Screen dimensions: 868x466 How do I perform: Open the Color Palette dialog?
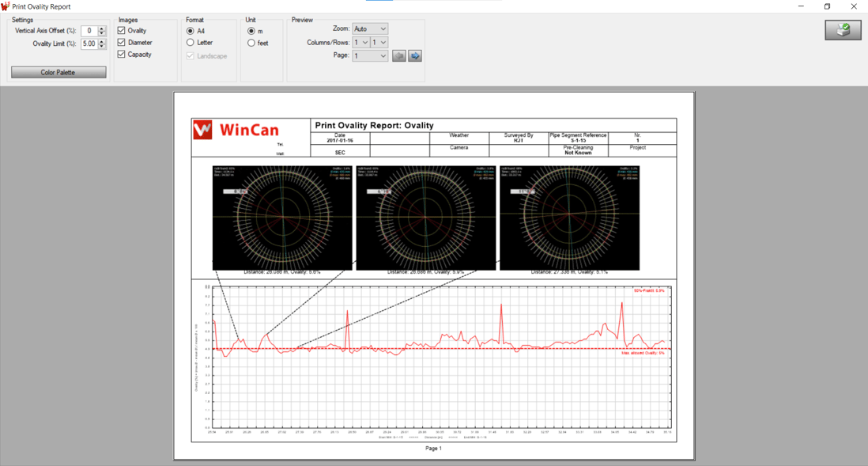(58, 71)
